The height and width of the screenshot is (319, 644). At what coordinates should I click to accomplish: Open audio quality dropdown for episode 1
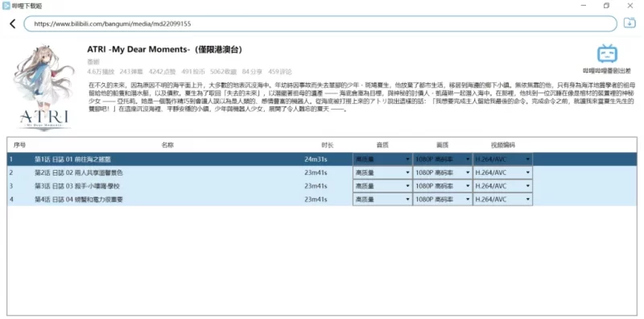pos(382,159)
